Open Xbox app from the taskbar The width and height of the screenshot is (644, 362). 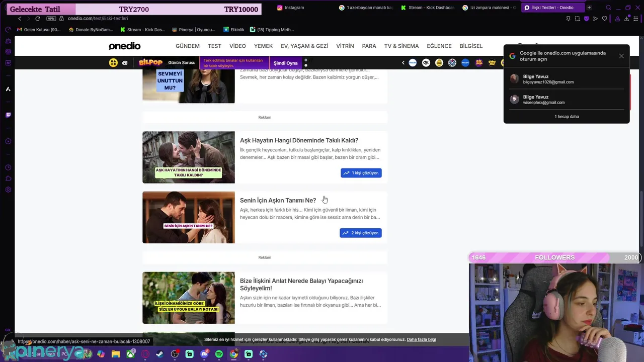tap(130, 354)
